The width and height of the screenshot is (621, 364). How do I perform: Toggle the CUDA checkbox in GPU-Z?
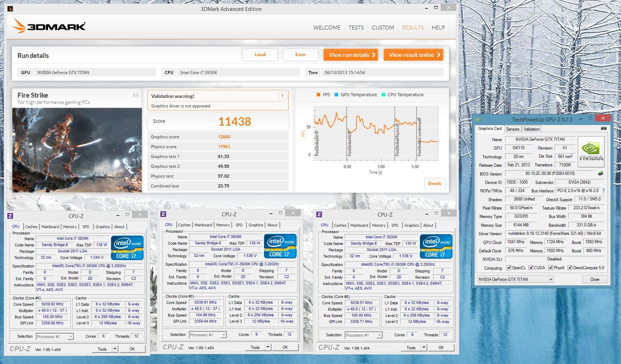tap(531, 268)
